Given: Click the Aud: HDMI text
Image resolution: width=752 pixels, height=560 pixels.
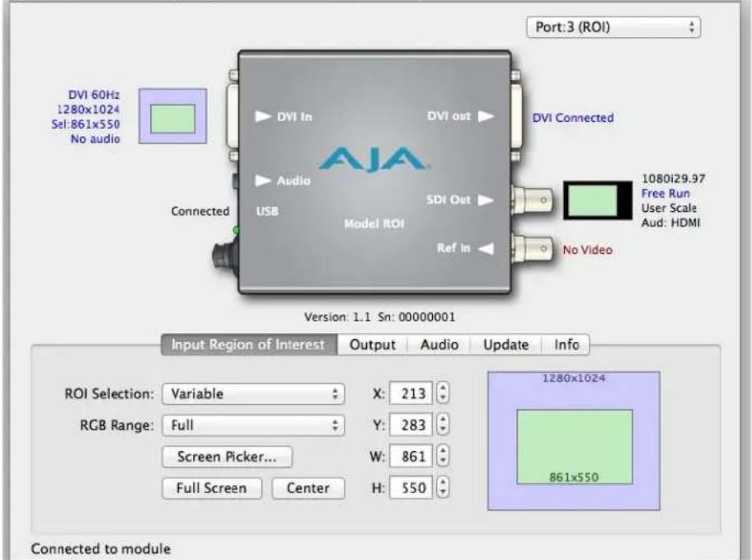Looking at the screenshot, I should click(670, 223).
